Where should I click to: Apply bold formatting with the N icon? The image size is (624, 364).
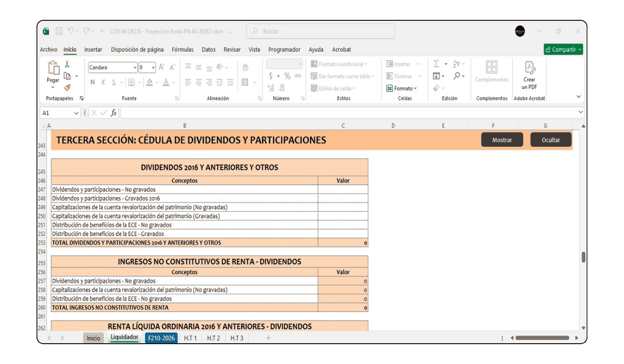pyautogui.click(x=92, y=82)
